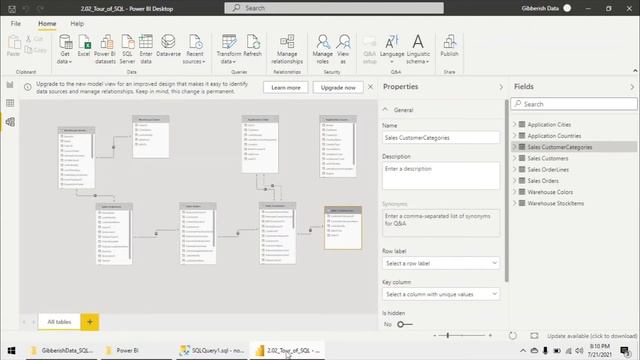
Task: Click the Excel data source icon
Action: click(84, 45)
